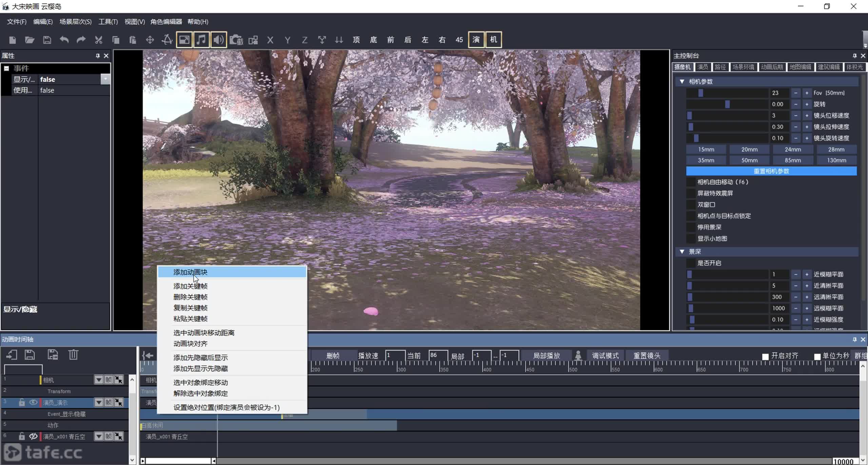
Task: Open dropdown for 显示/... false value
Action: 105,79
